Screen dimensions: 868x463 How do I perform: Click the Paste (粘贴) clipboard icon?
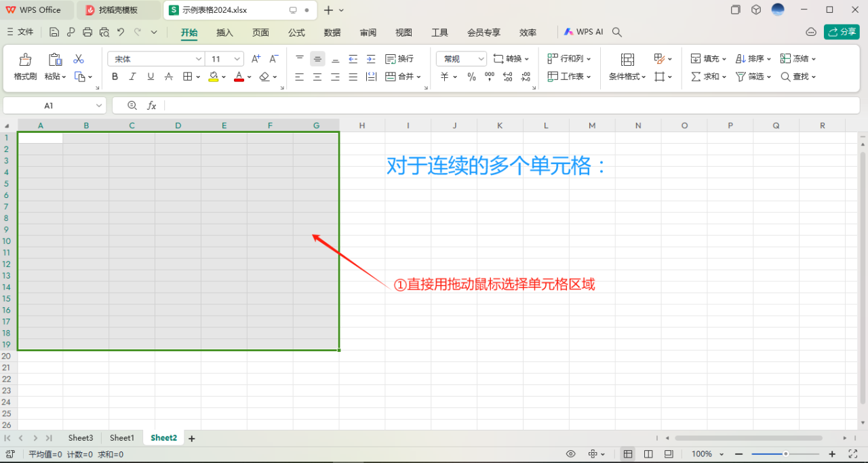(x=55, y=60)
